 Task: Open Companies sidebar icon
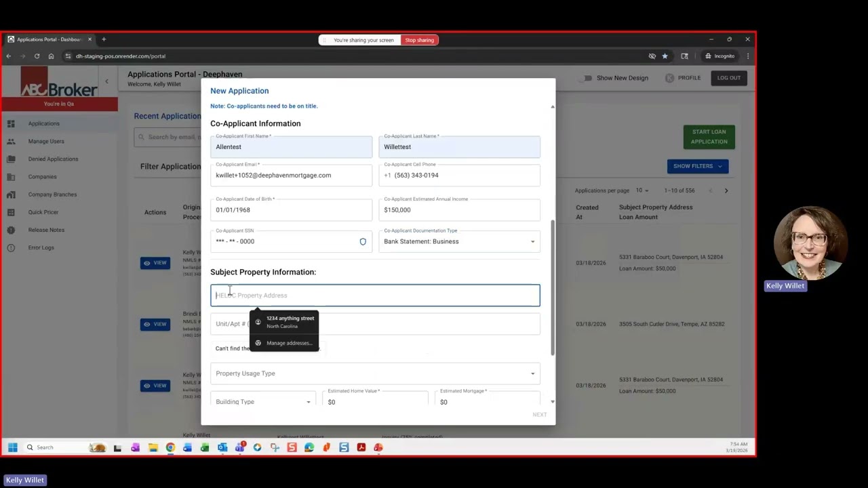tap(11, 177)
